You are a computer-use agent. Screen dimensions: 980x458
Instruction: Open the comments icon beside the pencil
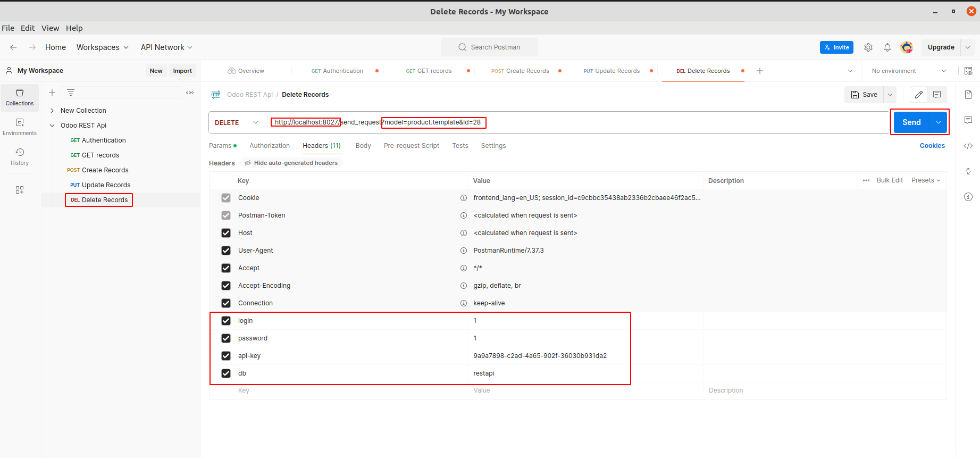tap(937, 95)
